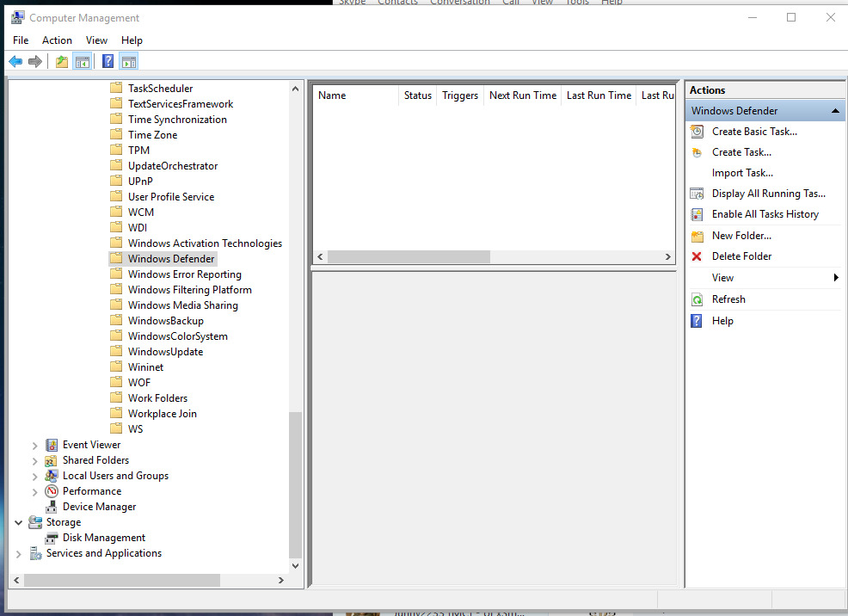This screenshot has height=616, width=848.
Task: Expand the Event Viewer node
Action: (x=34, y=446)
